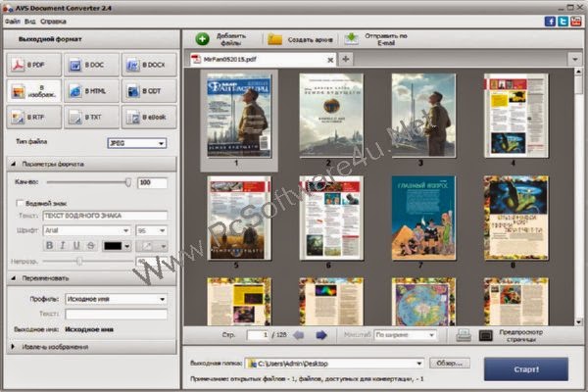Screen dimensions: 588x392
Task: Select the To HTML output format
Action: (x=91, y=91)
